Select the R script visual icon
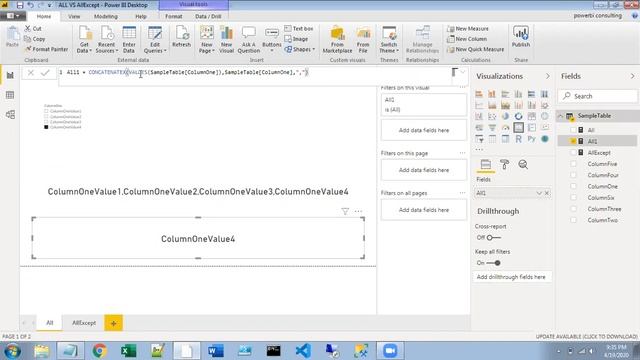This screenshot has width=640, height=360. (x=518, y=139)
